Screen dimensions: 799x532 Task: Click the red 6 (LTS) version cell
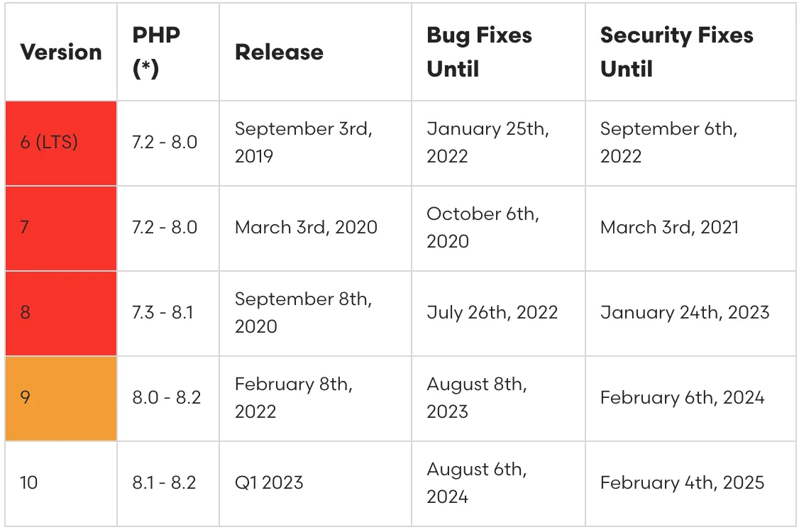pyautogui.click(x=61, y=143)
